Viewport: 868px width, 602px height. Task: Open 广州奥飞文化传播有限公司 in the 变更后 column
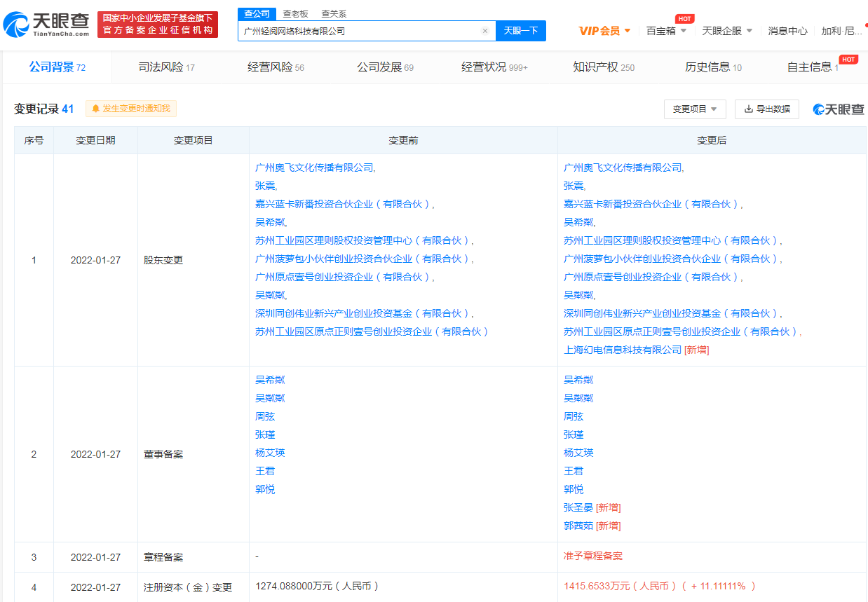[x=623, y=167]
